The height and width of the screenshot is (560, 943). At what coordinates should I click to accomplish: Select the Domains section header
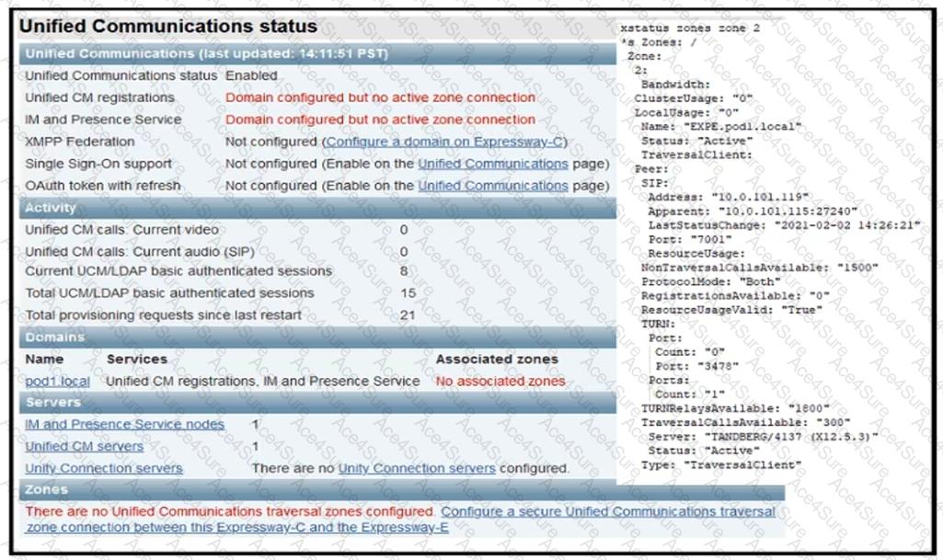coord(317,337)
